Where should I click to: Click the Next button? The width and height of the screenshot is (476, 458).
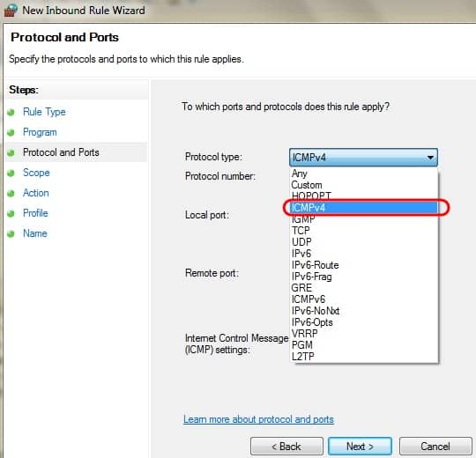coord(360,447)
